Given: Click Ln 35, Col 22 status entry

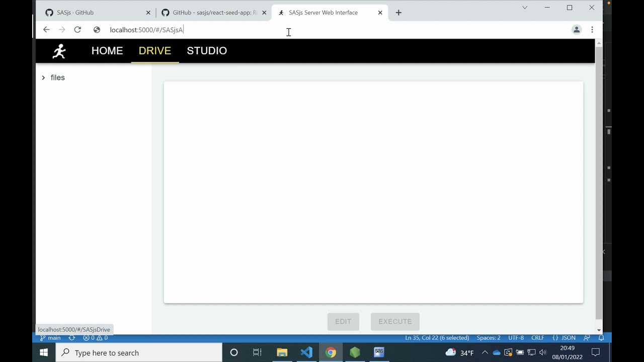Looking at the screenshot, I should click(x=437, y=338).
